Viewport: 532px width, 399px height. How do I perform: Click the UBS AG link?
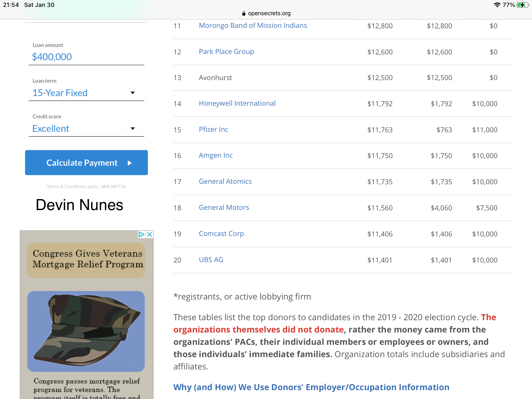[211, 260]
